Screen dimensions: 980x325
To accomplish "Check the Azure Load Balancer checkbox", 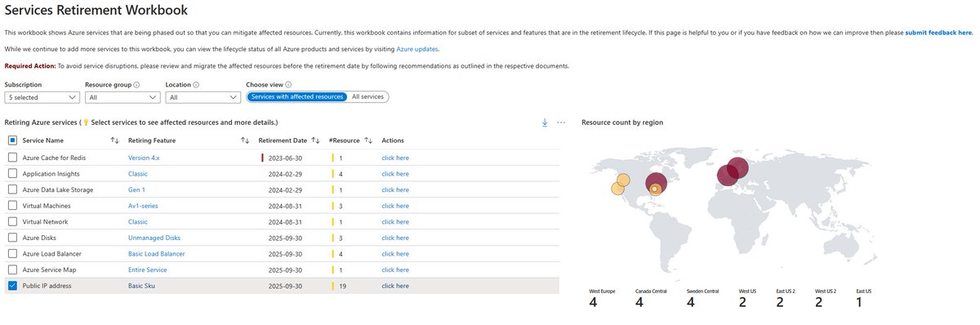I will [x=12, y=254].
